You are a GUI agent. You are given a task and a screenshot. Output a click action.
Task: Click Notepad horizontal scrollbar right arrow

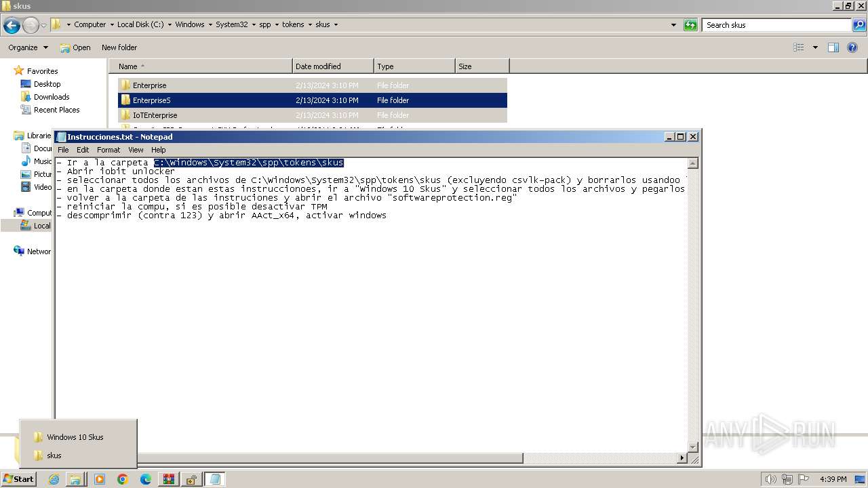(x=682, y=458)
